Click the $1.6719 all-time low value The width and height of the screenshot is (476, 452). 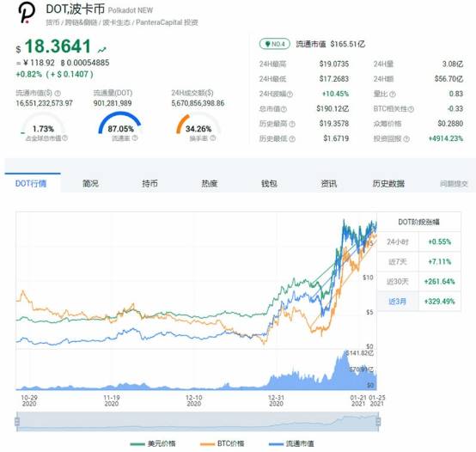point(336,138)
